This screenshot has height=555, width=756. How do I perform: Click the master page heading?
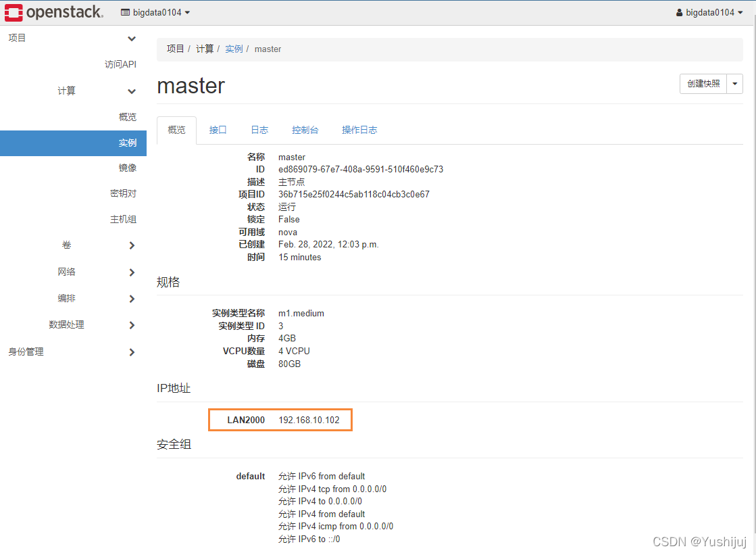[191, 86]
